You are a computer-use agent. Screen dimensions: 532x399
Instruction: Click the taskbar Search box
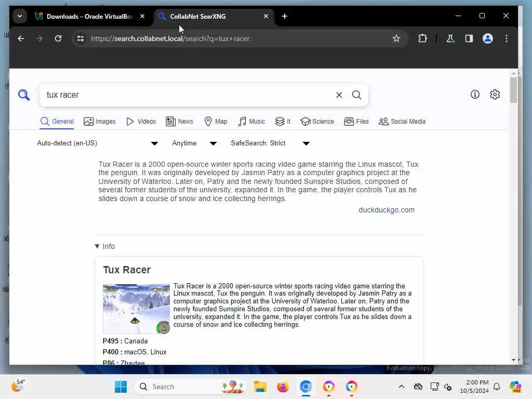tap(191, 387)
